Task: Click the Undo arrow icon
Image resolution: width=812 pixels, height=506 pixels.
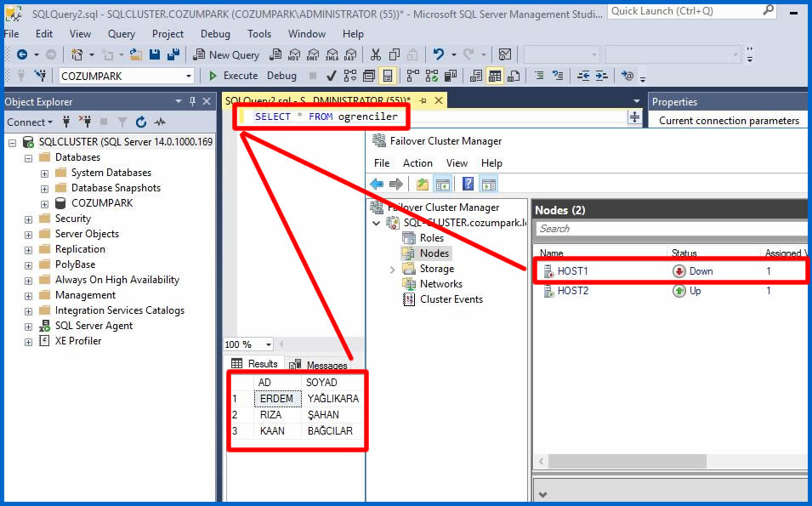Action: click(x=439, y=55)
